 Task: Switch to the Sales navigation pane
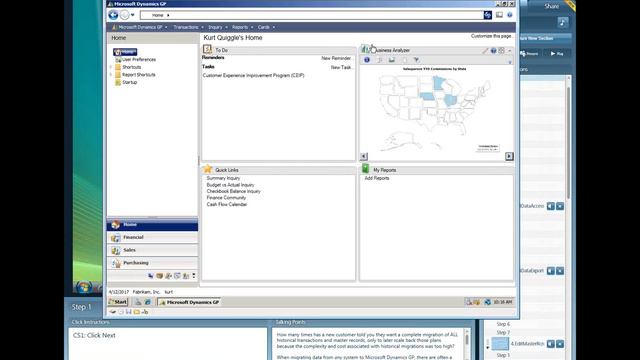click(152, 250)
